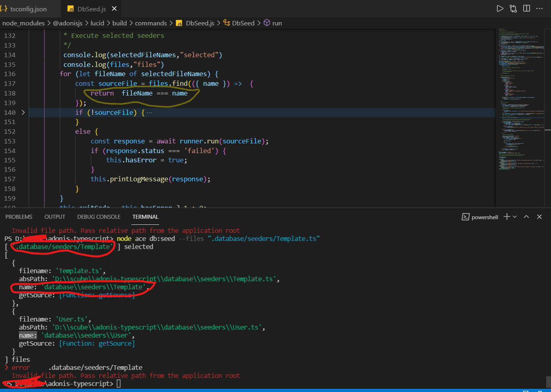Run the file using the play icon
The image size is (551, 392).
[500, 8]
